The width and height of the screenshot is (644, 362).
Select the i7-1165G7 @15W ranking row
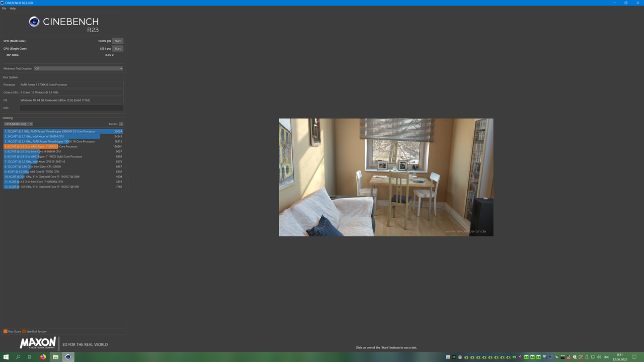(x=63, y=187)
